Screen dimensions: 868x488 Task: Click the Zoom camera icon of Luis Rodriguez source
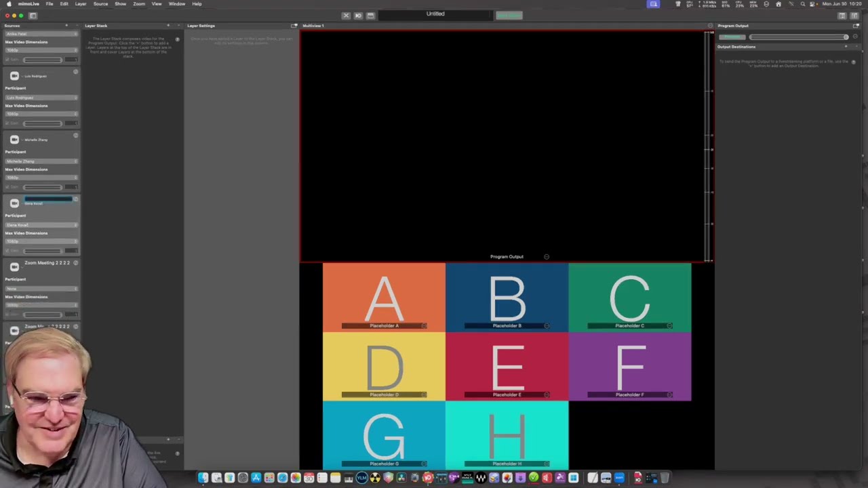[x=14, y=76]
